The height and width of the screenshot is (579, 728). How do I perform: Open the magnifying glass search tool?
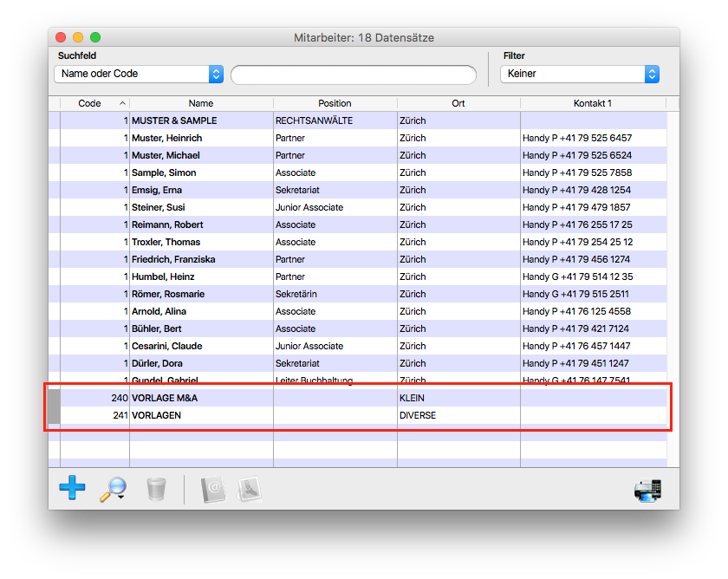point(113,490)
